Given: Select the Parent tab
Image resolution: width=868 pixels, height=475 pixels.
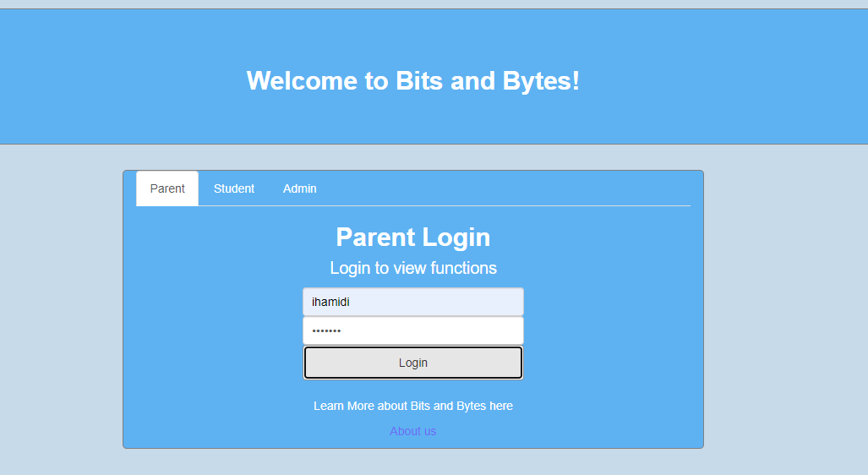Looking at the screenshot, I should point(167,188).
